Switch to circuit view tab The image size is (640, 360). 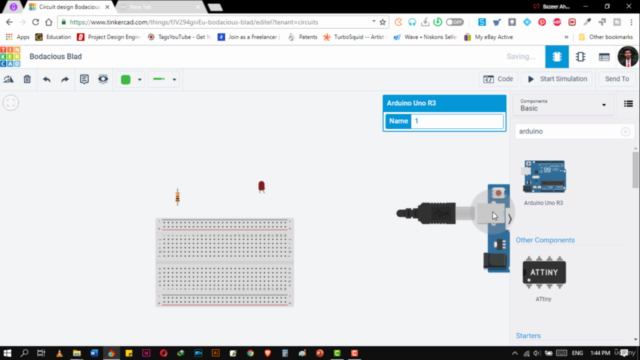point(557,57)
